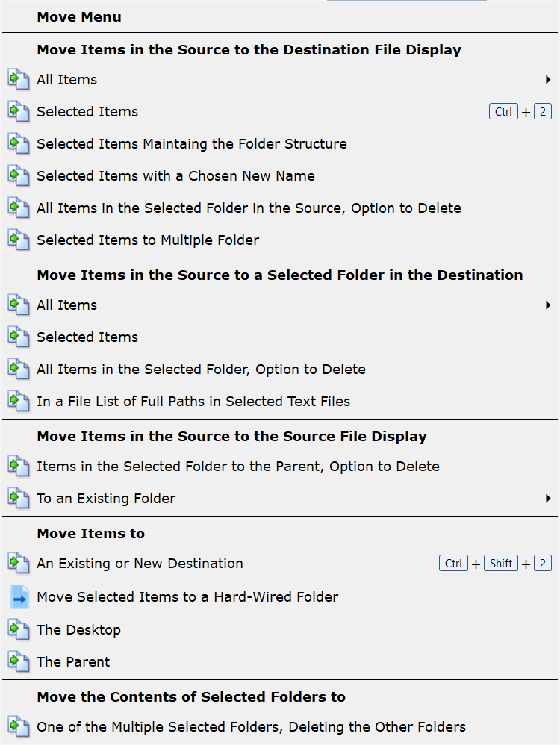This screenshot has width=560, height=745.
Task: Click the Ctrl+Shift+2 shortcut label
Action: (x=495, y=563)
